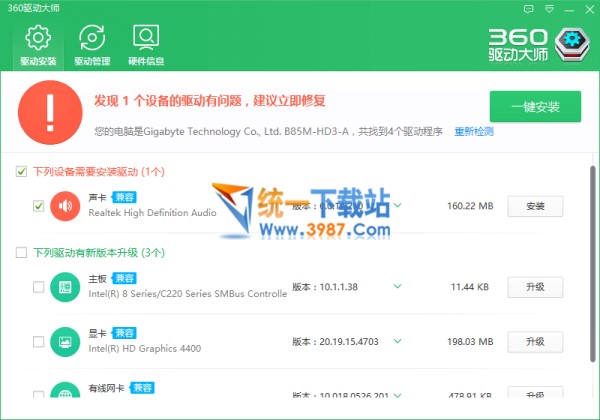Check the 下列驱动有新版本升级 group checkbox

(x=22, y=253)
